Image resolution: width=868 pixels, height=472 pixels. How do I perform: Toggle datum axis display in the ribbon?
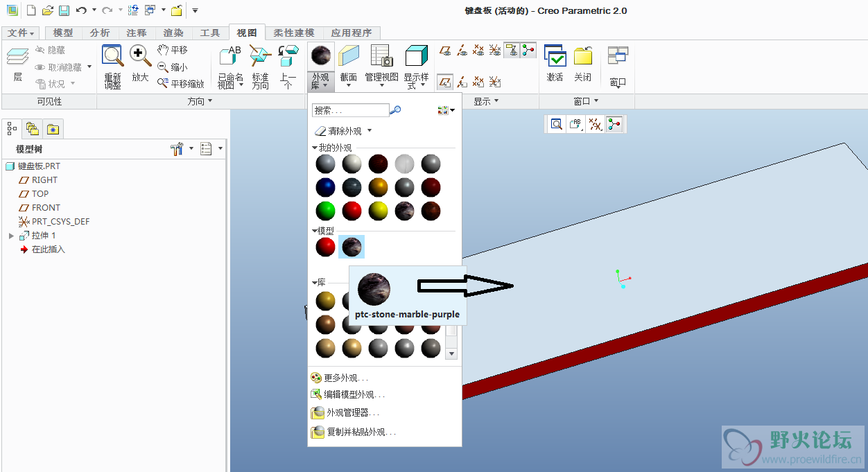click(462, 50)
